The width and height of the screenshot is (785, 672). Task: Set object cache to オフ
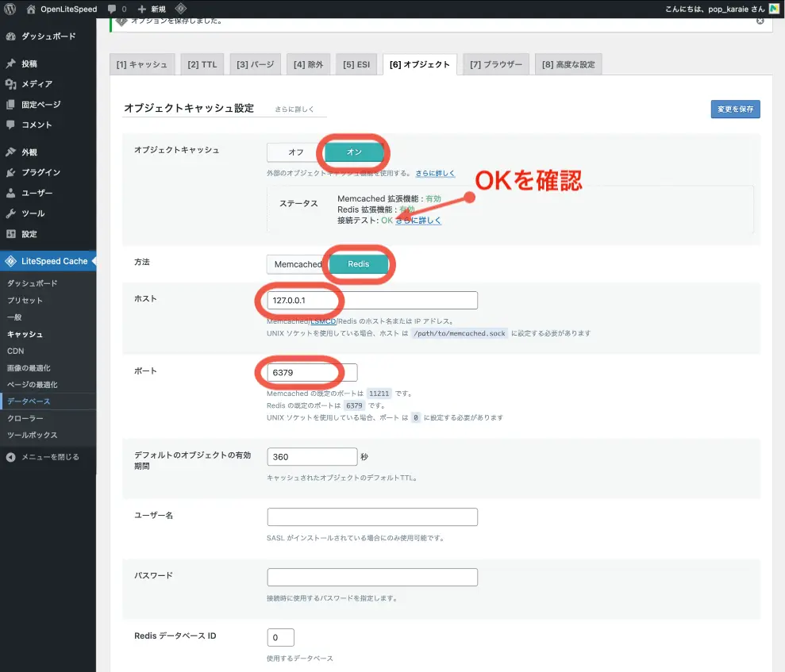point(296,152)
